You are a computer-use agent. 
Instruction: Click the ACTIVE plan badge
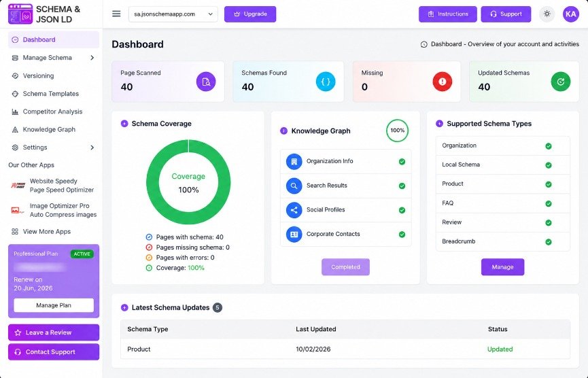(82, 254)
